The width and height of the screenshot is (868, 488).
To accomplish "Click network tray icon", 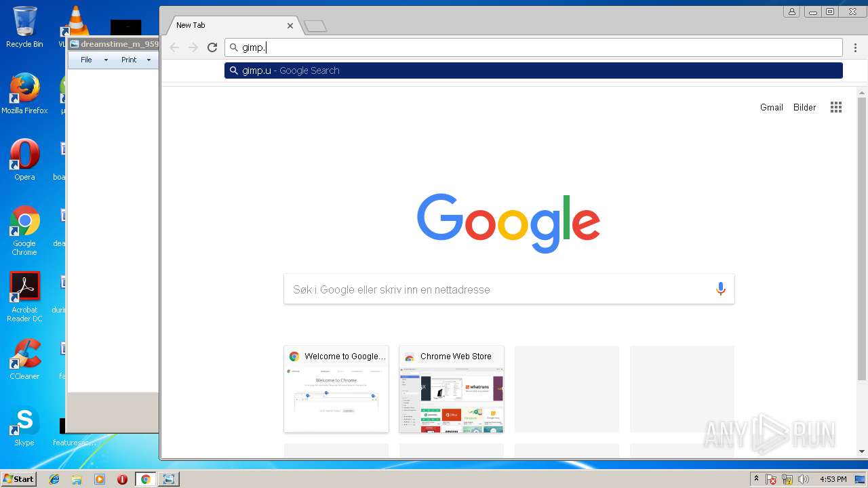I will [x=787, y=479].
